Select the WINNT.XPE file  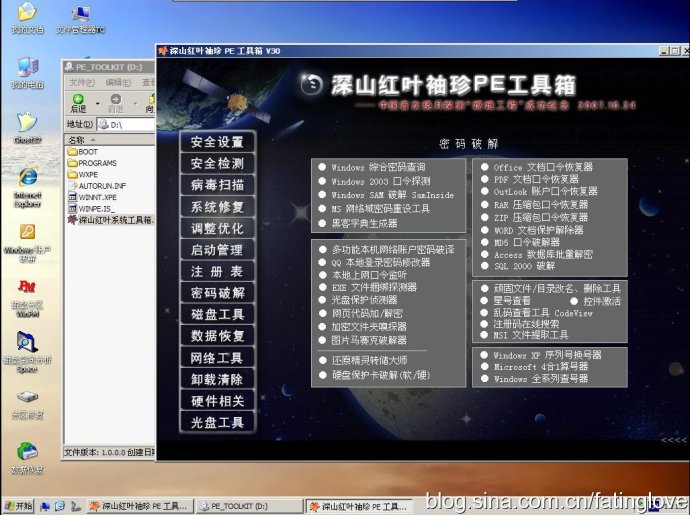point(92,198)
